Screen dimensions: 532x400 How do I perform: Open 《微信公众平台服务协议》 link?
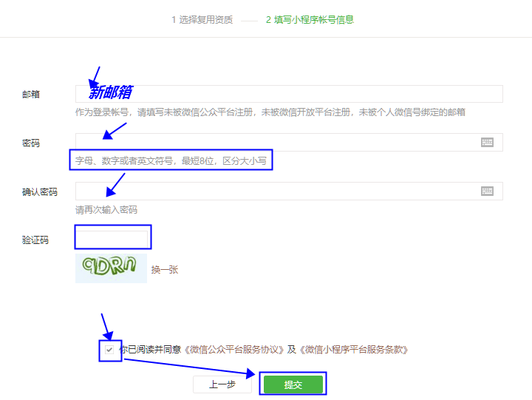click(x=233, y=350)
